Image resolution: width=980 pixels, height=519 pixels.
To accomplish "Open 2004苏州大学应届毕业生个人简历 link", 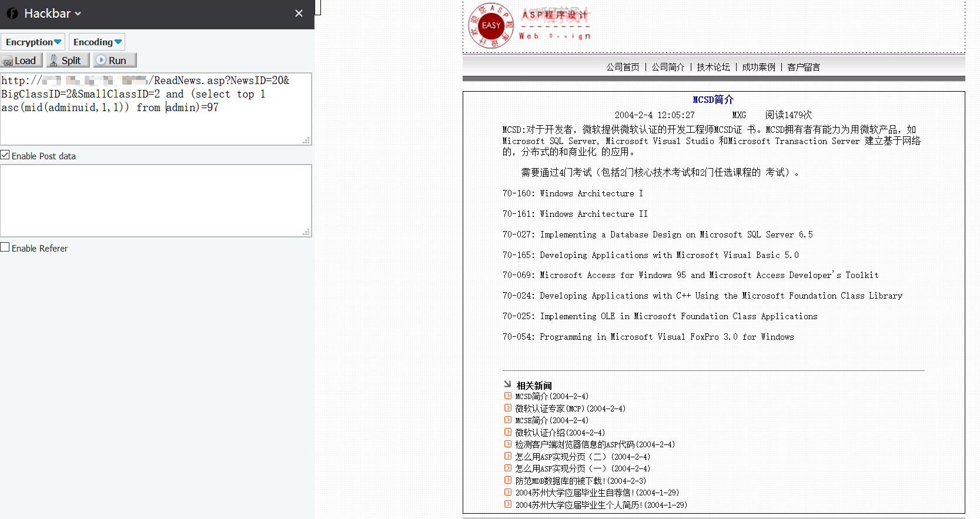I will (x=601, y=505).
